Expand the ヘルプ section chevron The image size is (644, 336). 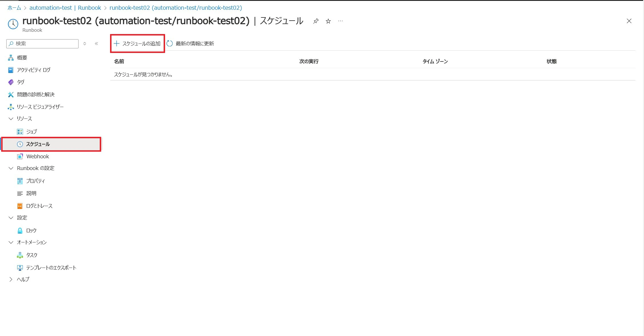click(x=11, y=279)
